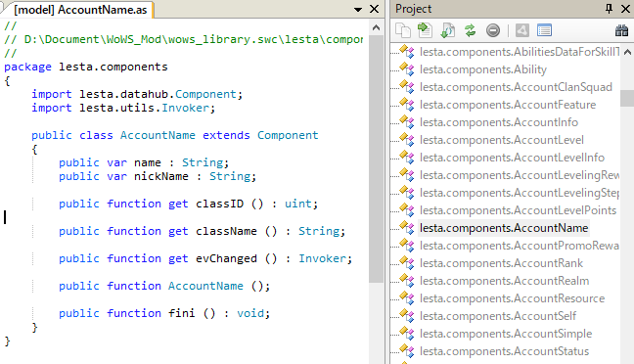Open project properties list icon
Image resolution: width=634 pixels, height=364 pixels.
(544, 30)
